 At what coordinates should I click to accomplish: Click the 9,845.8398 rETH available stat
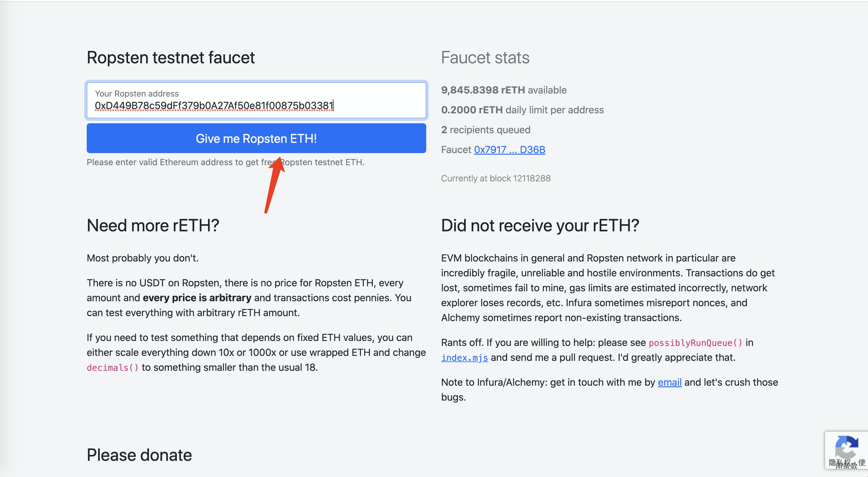(x=503, y=90)
